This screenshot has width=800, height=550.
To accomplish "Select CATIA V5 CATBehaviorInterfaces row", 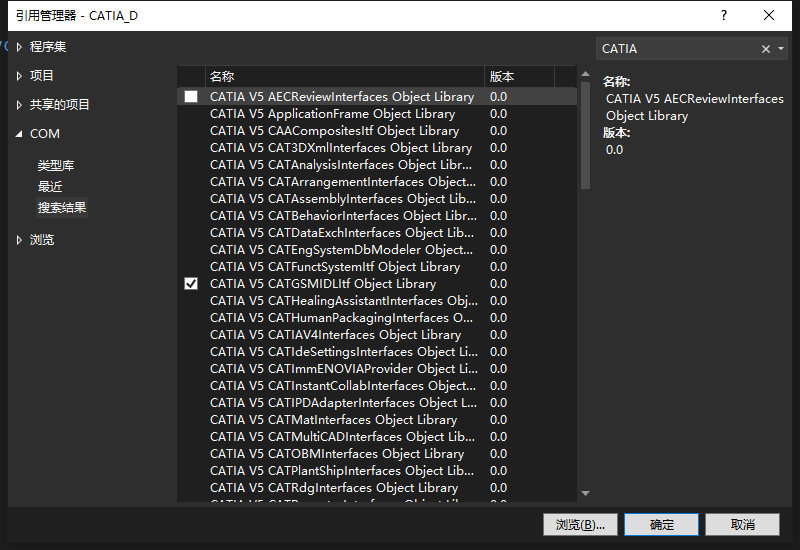I will pos(377,216).
